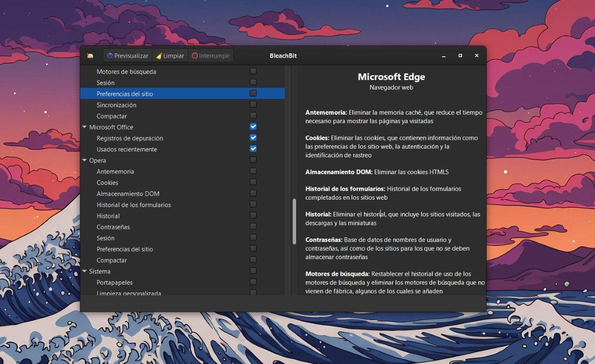The height and width of the screenshot is (364, 595).
Task: Collapse the Sistema group
Action: coord(85,271)
